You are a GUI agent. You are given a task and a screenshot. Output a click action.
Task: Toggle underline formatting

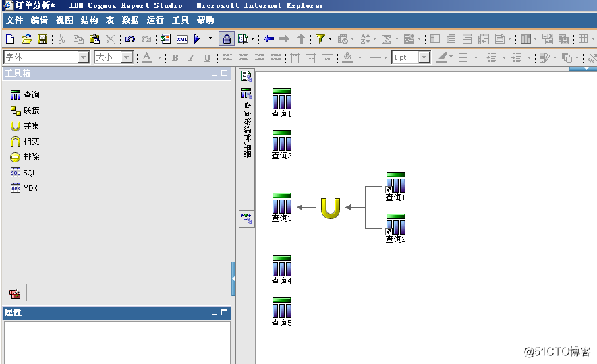(x=207, y=58)
